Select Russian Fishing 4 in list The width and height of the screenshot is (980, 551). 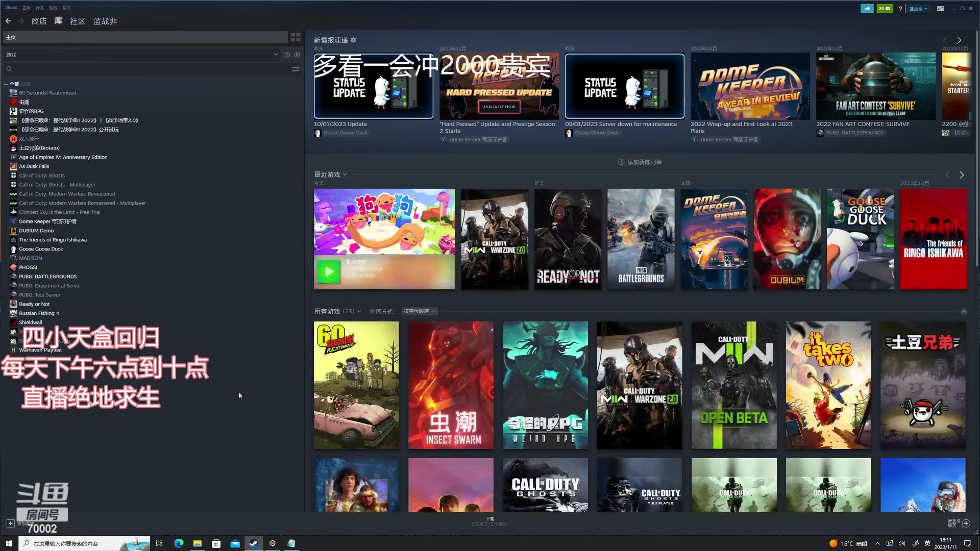coord(39,313)
